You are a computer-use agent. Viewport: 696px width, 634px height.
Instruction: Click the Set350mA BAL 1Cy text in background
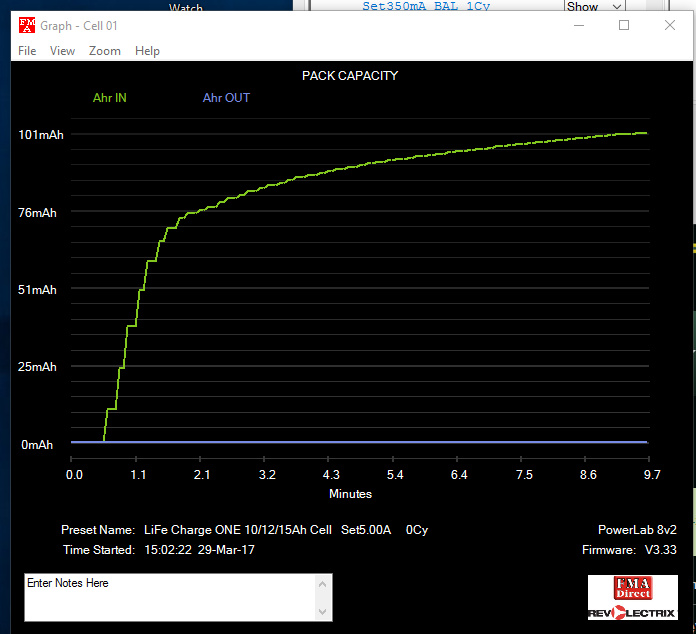(x=428, y=6)
